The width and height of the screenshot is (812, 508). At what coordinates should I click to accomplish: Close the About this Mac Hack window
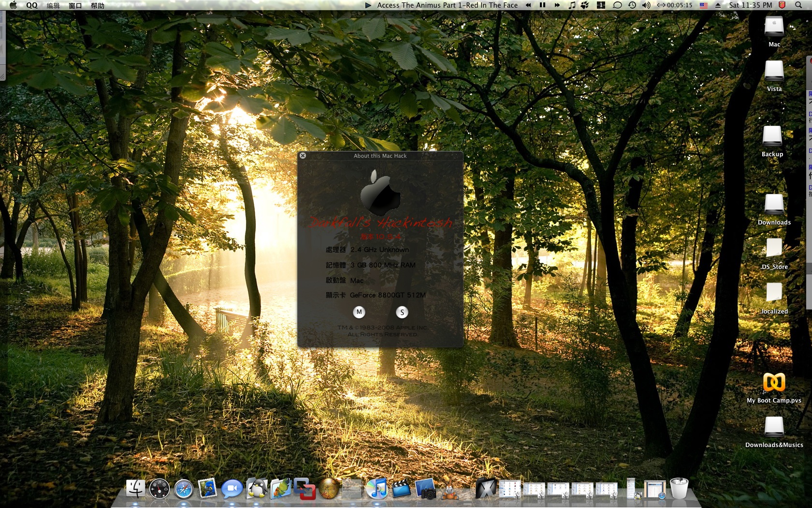tap(303, 156)
